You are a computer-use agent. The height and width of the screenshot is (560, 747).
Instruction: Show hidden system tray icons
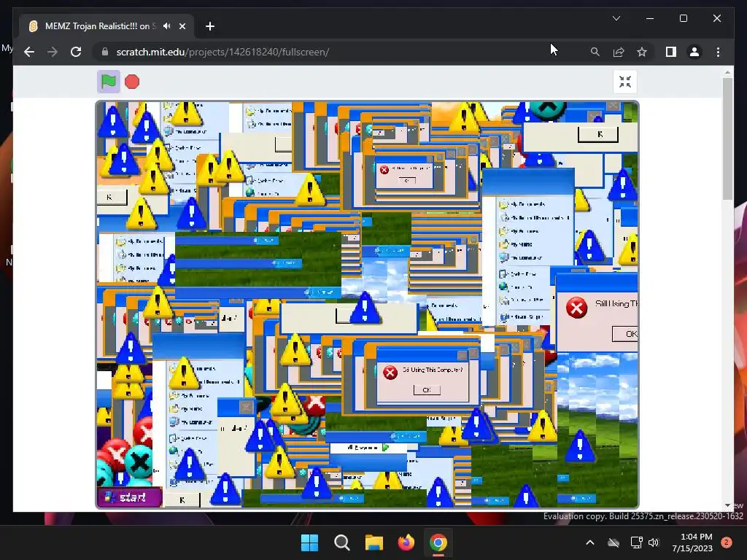(x=589, y=542)
